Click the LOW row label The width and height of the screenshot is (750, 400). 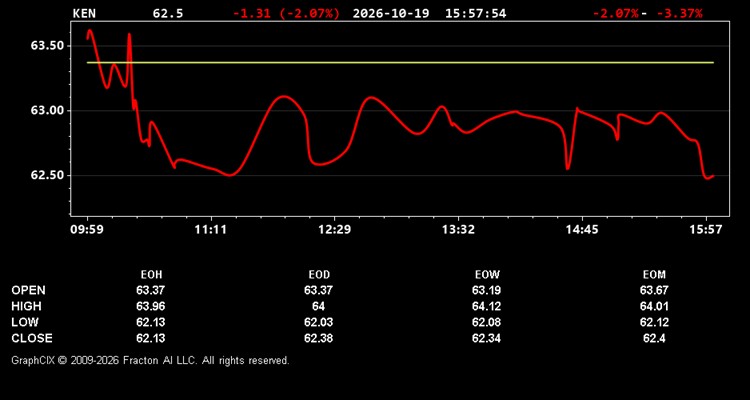pyautogui.click(x=25, y=322)
